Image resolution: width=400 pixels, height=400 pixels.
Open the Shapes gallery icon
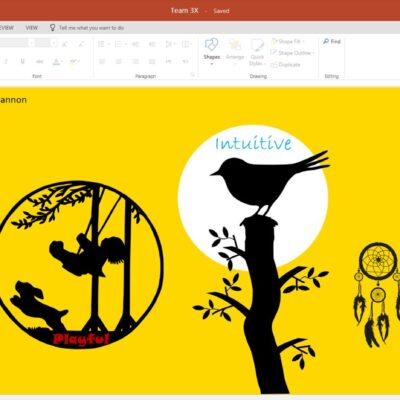(x=212, y=44)
